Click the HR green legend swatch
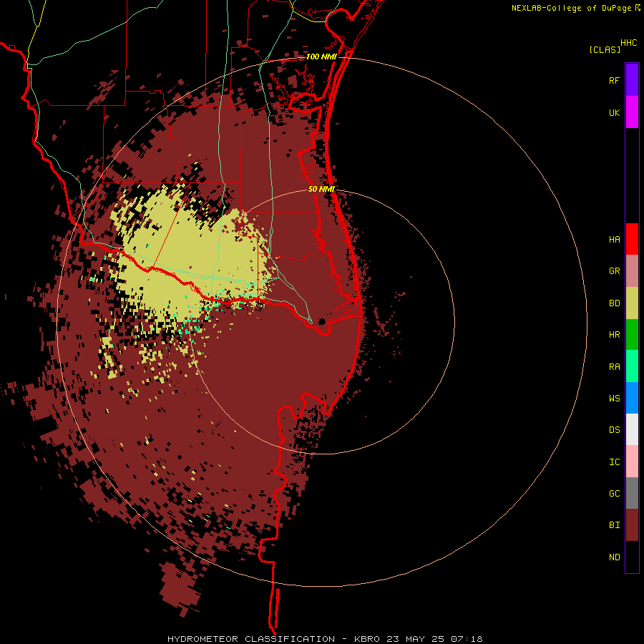644x644 pixels. point(632,335)
